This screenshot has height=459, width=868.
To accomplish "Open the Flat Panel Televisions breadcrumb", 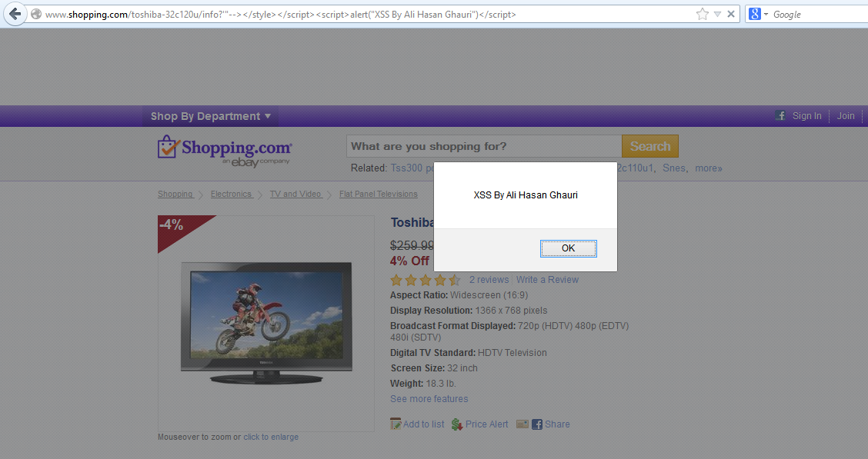I will [x=378, y=194].
